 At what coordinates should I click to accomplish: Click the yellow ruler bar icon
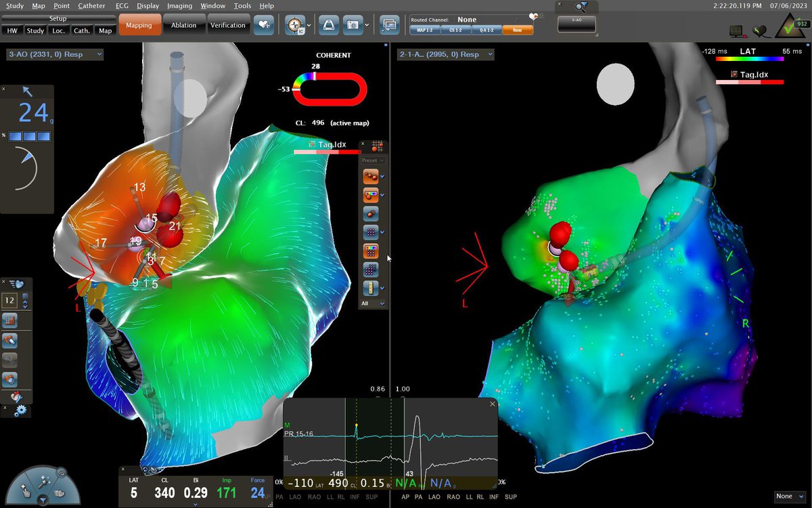coord(370,288)
